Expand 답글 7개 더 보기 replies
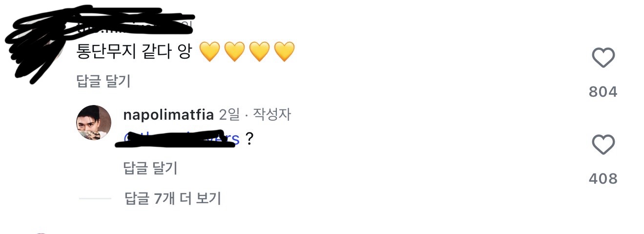This screenshot has width=644, height=234. pyautogui.click(x=173, y=199)
